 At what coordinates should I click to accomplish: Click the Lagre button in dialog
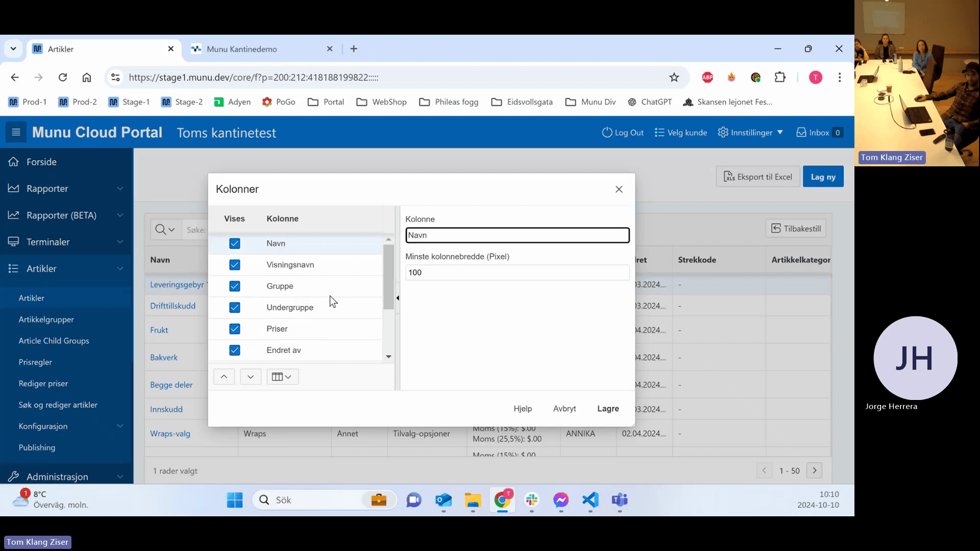point(608,409)
